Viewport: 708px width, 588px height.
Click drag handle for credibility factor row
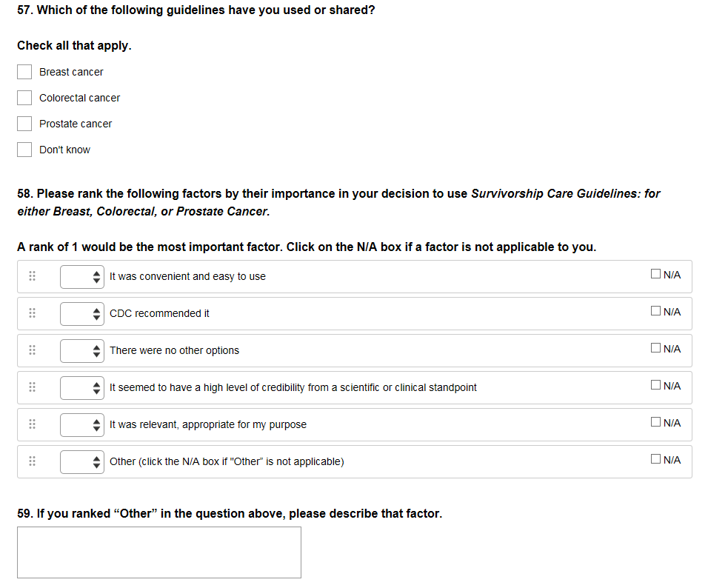[32, 387]
